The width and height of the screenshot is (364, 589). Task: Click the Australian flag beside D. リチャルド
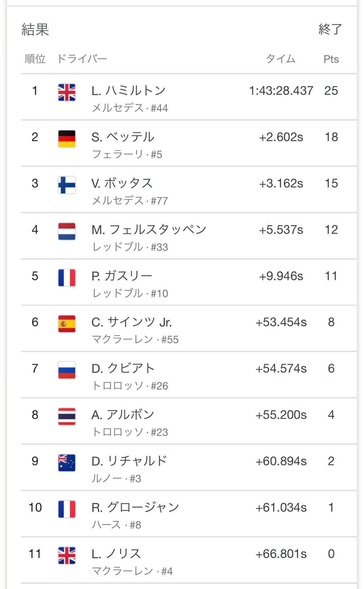(x=67, y=463)
